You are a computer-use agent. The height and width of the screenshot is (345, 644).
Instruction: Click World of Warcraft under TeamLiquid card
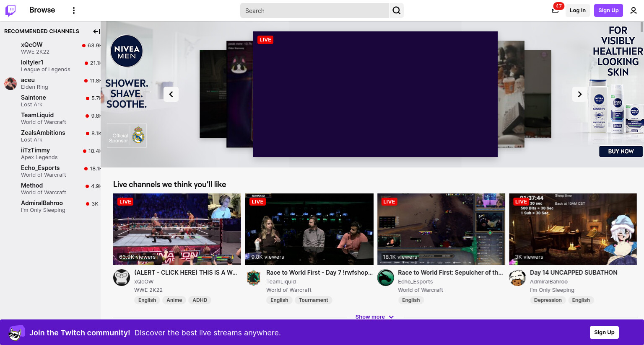[x=289, y=290]
